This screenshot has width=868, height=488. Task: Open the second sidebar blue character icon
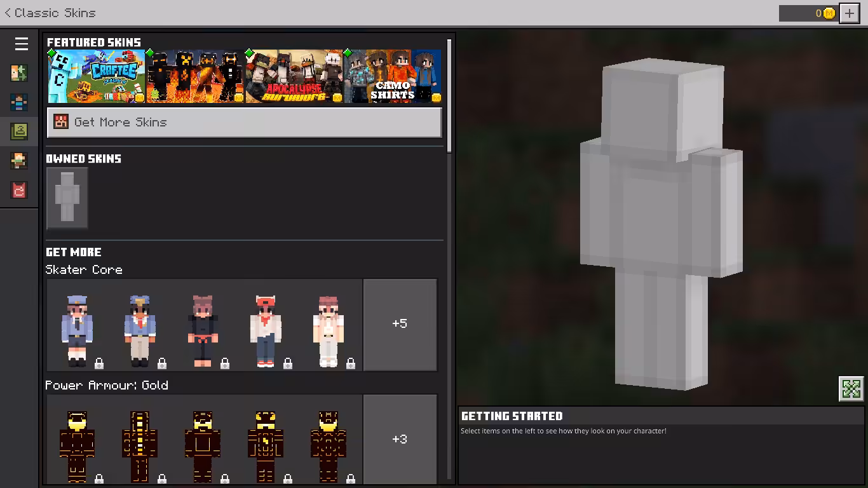19,102
